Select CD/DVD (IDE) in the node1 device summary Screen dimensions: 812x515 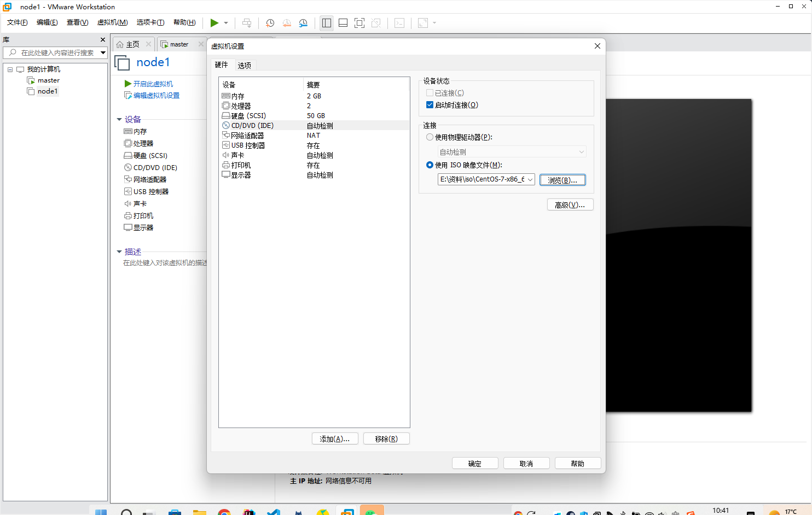(150, 168)
